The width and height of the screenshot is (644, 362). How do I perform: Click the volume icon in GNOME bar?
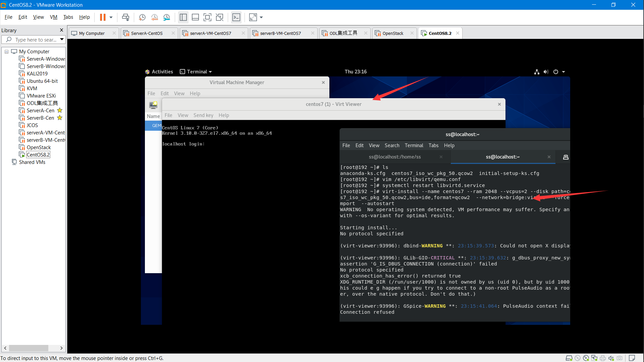pyautogui.click(x=546, y=72)
